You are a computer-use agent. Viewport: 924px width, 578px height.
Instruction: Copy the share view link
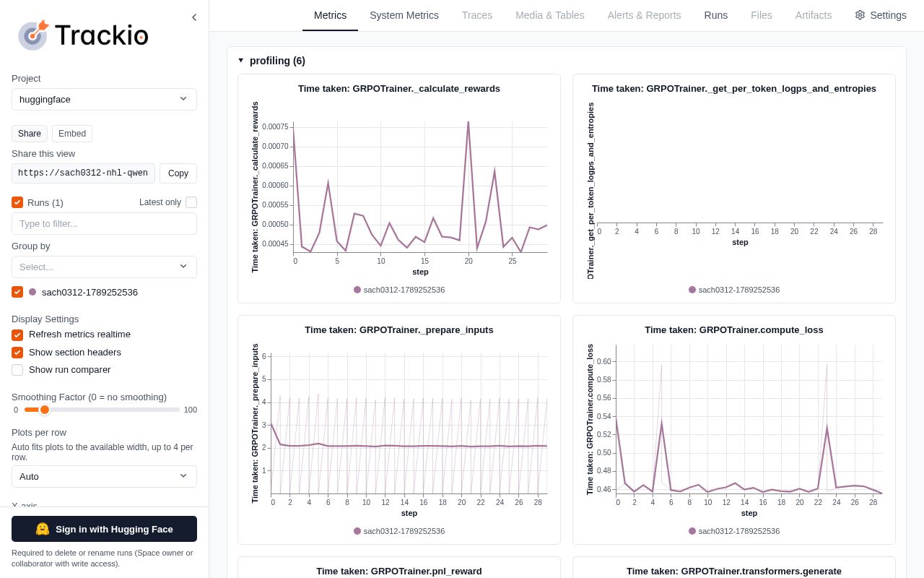(178, 173)
